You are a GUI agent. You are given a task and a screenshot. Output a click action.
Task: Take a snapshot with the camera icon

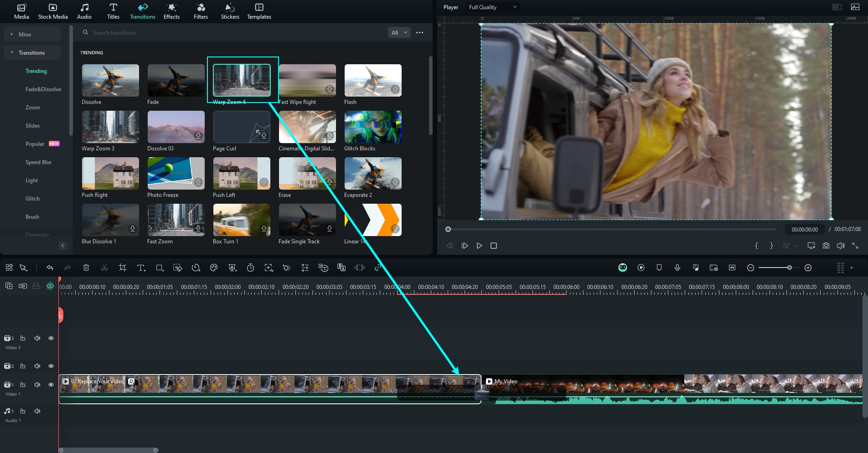[x=826, y=246]
